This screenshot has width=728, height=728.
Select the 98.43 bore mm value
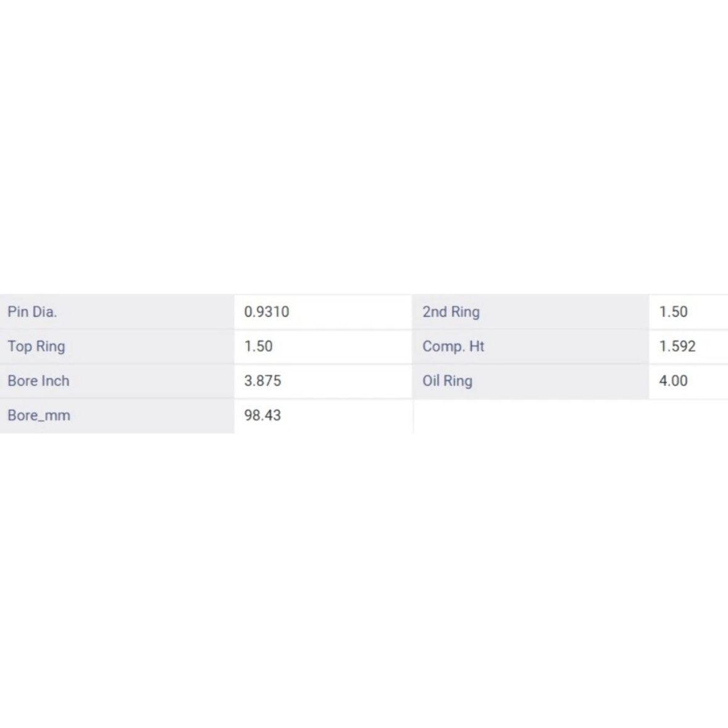click(263, 415)
